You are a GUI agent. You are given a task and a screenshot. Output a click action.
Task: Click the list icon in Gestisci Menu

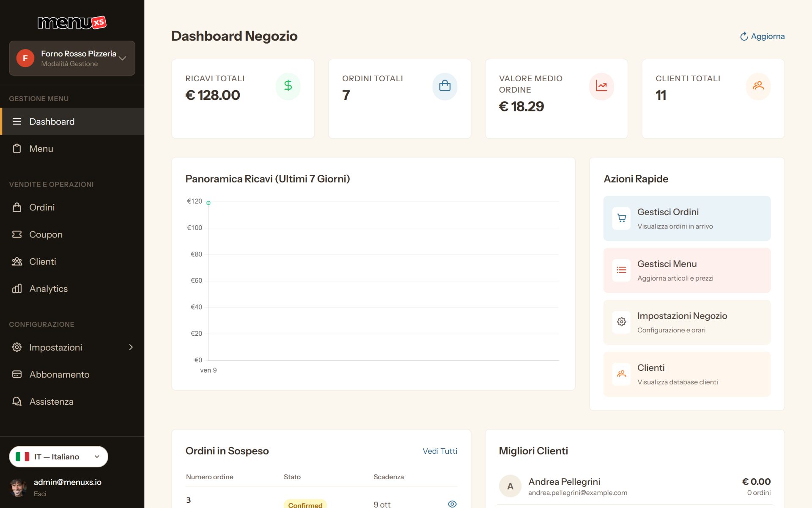click(621, 270)
